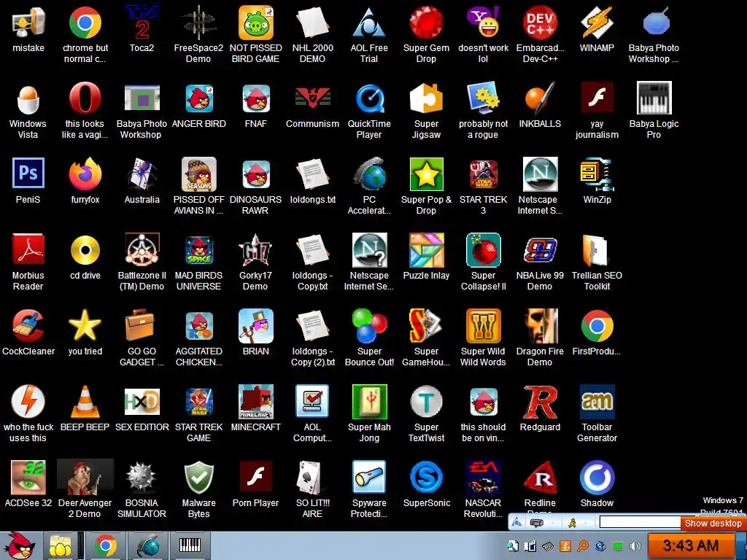Select the Super Collapse! II icon
The image size is (747, 560).
(483, 249)
